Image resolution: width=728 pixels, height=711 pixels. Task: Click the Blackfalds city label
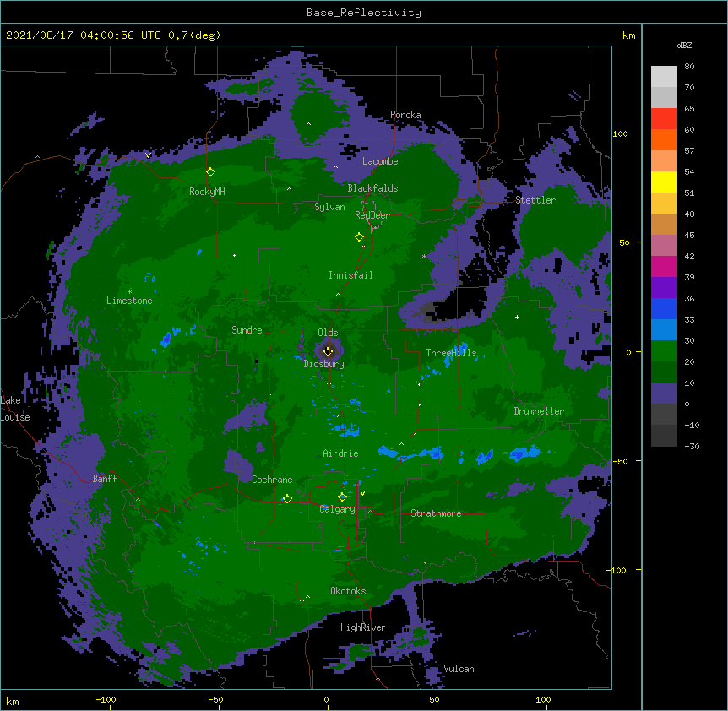(x=372, y=188)
